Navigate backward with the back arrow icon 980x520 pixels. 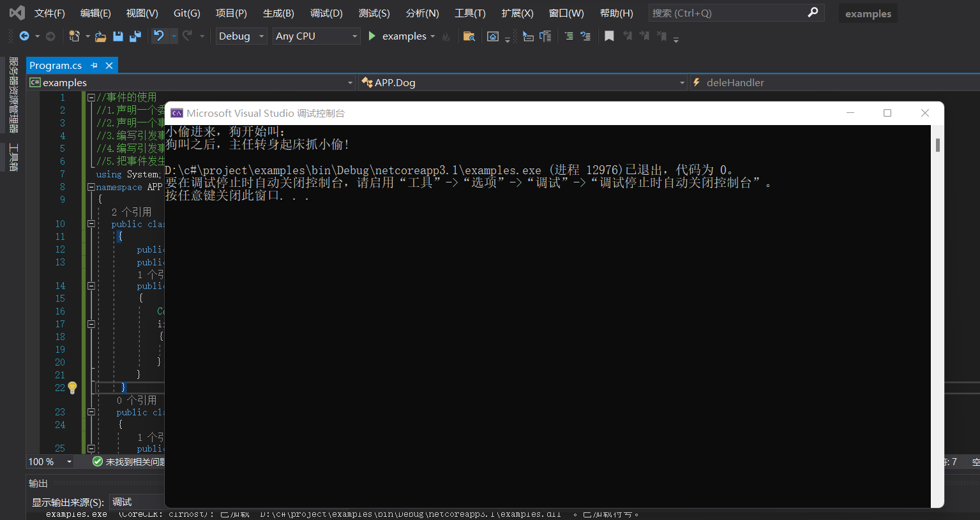click(24, 36)
